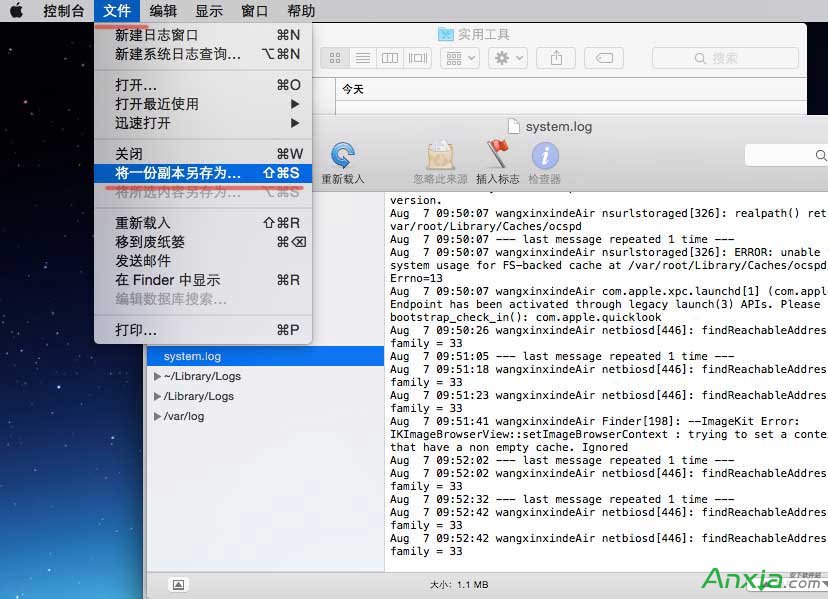Expand the /Library/Logs folder
Screen dimensions: 828x599
157,397
